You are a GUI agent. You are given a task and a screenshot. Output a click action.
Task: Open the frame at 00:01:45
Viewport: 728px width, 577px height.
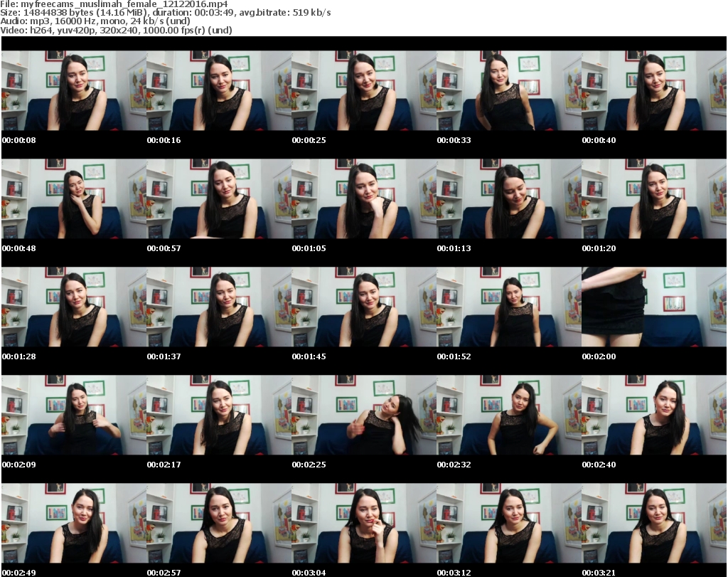tap(364, 307)
